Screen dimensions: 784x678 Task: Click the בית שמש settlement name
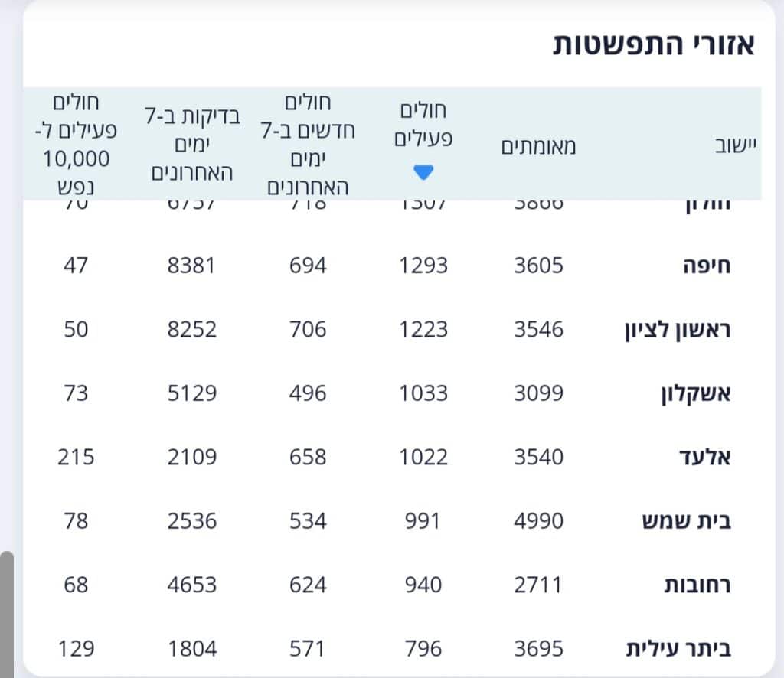pyautogui.click(x=686, y=521)
